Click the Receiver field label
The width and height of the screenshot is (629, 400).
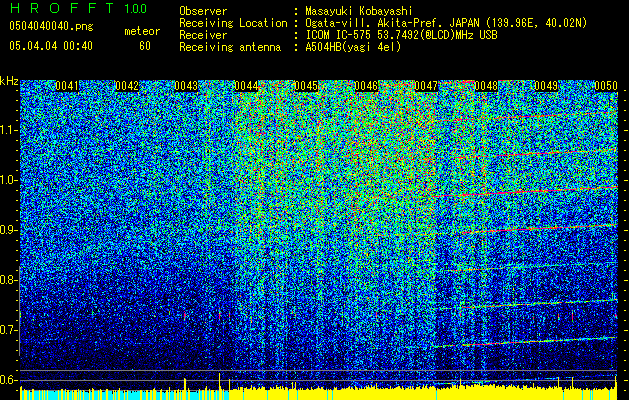203,35
